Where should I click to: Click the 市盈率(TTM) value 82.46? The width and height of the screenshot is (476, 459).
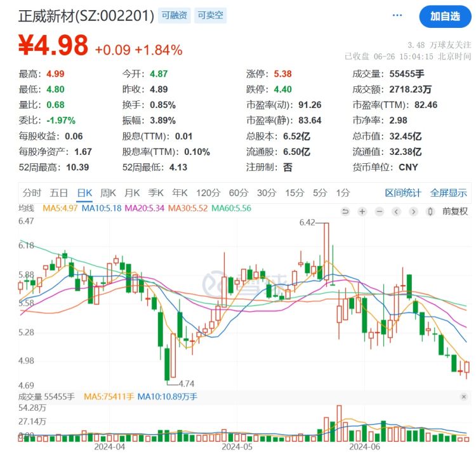tap(426, 105)
